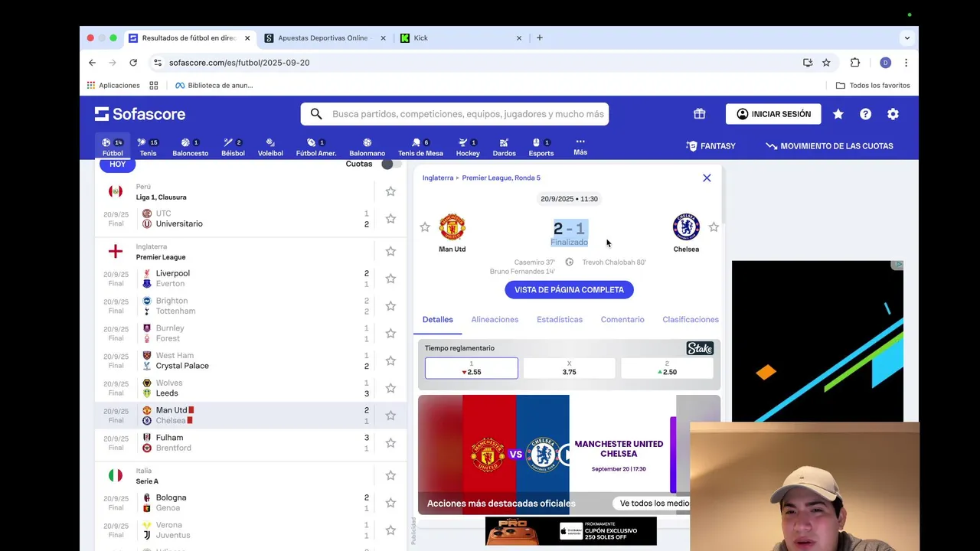Click Ve todos los medios button
The width and height of the screenshot is (980, 551).
click(x=655, y=503)
